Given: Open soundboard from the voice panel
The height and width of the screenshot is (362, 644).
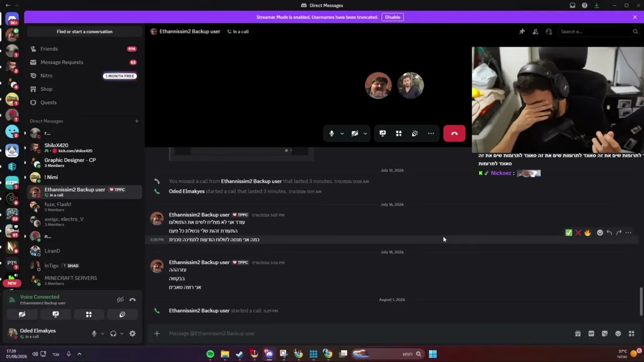Looking at the screenshot, I should [122, 314].
